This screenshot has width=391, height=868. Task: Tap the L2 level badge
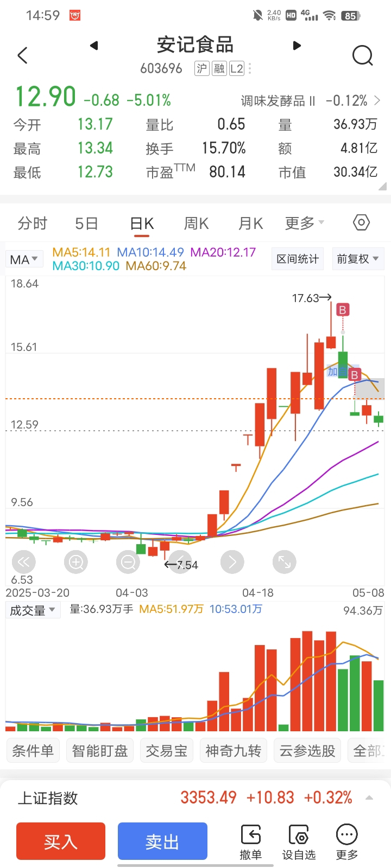coord(237,68)
